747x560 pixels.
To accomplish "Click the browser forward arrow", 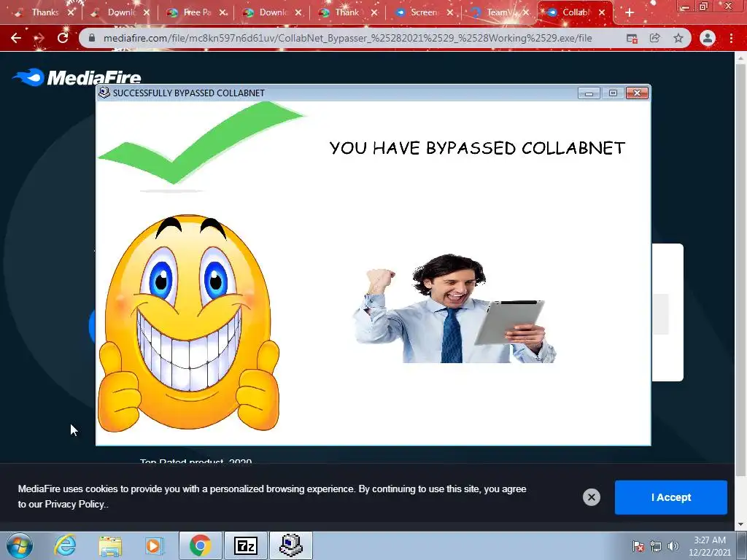I will coord(39,38).
